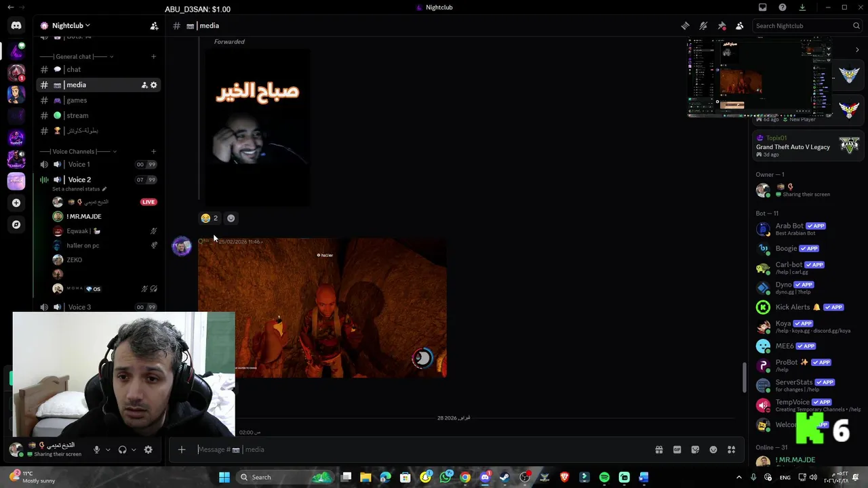868x488 pixels.
Task: Open Windows Start menu
Action: (x=224, y=477)
